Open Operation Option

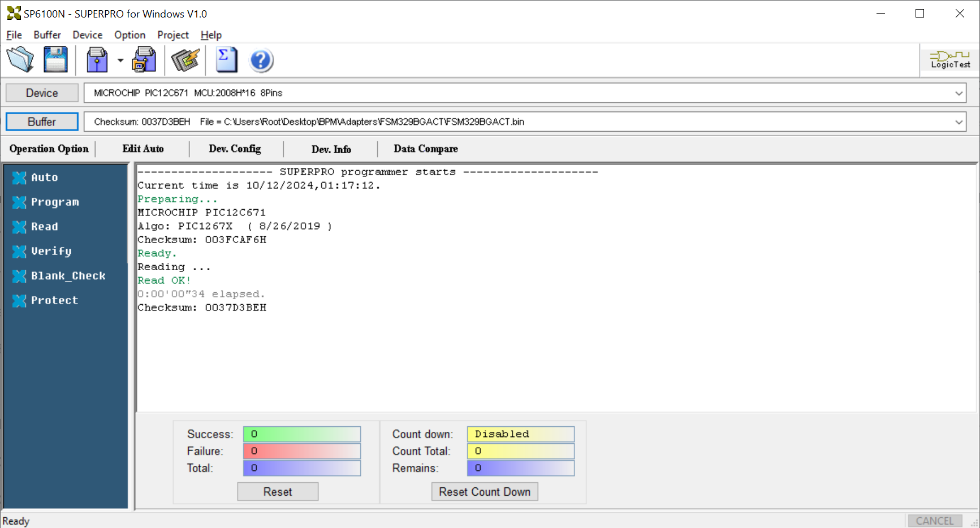tap(49, 149)
